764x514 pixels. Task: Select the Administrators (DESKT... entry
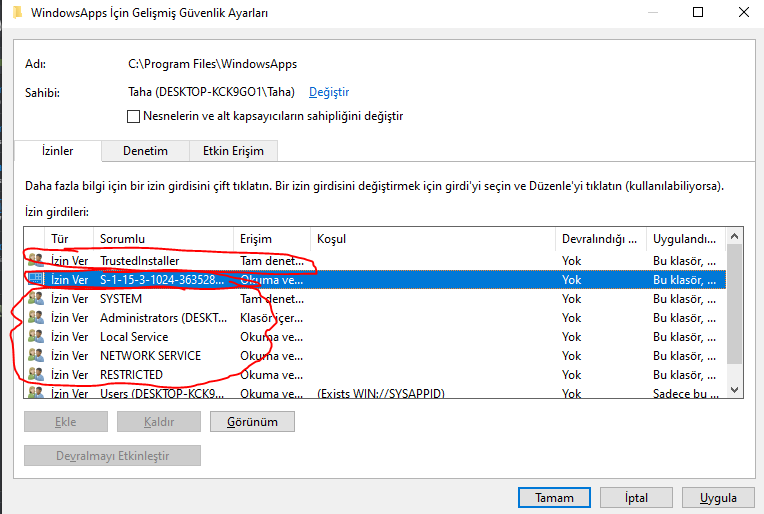(375, 318)
